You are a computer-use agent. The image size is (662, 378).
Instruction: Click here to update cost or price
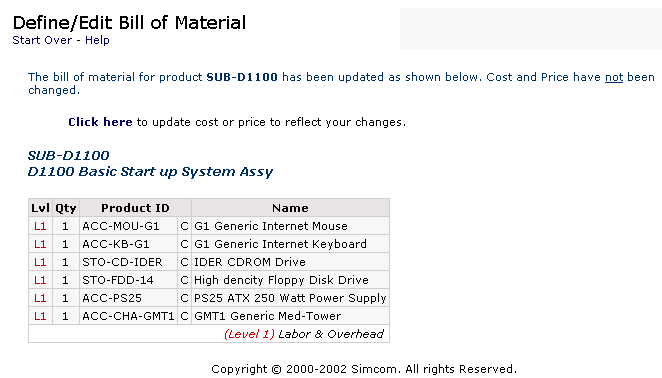pyautogui.click(x=100, y=122)
